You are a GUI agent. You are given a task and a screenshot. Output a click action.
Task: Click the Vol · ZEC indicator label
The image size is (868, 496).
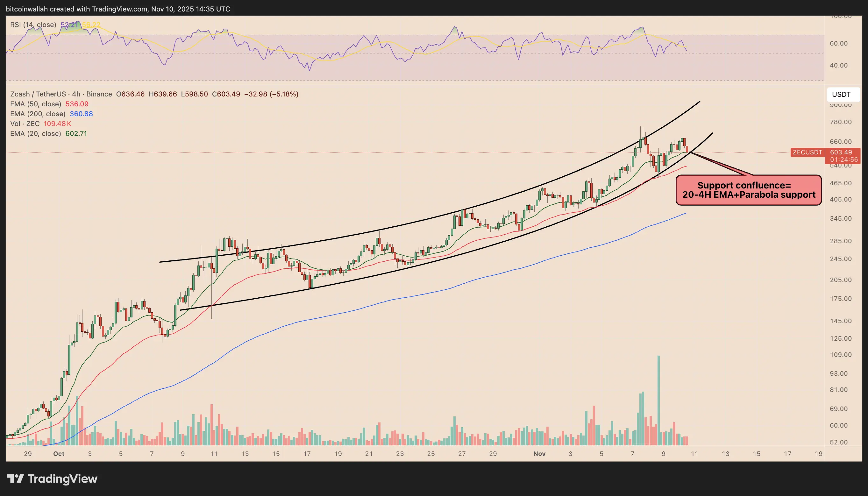pos(25,124)
